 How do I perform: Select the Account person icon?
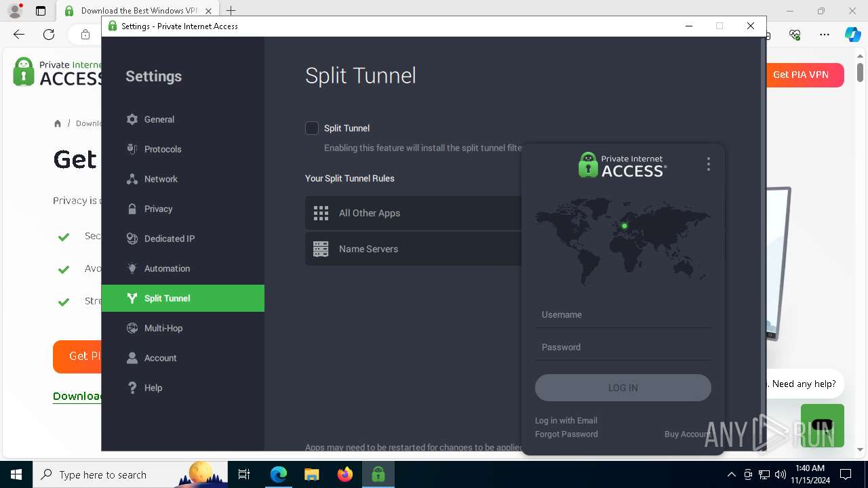tap(132, 358)
